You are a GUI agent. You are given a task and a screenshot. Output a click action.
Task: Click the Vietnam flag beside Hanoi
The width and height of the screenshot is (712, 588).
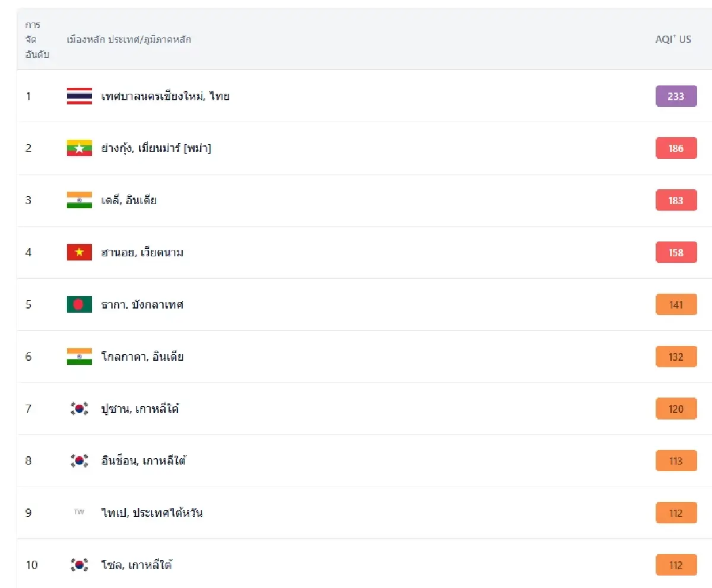pyautogui.click(x=79, y=253)
